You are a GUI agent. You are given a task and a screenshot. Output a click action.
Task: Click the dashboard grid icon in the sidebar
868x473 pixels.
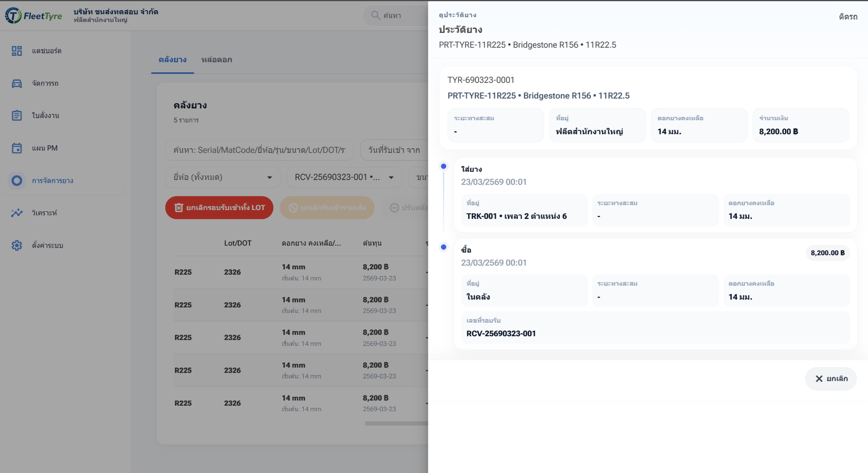pos(17,51)
